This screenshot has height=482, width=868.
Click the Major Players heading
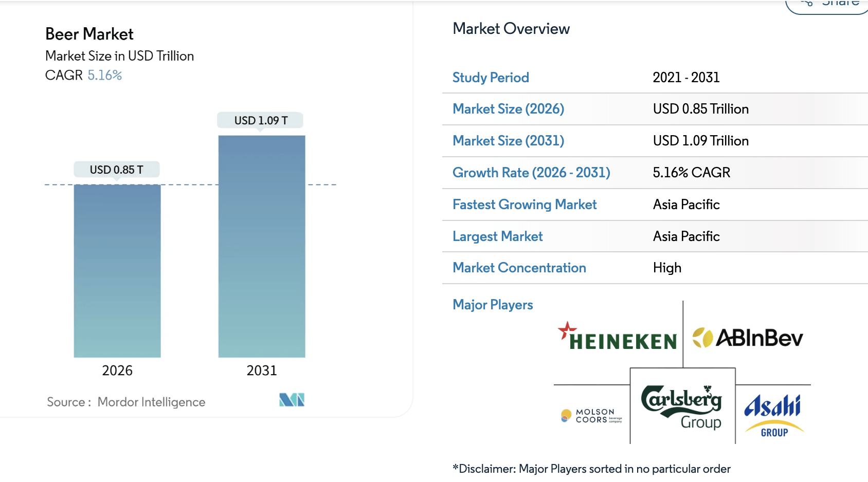[x=493, y=305]
